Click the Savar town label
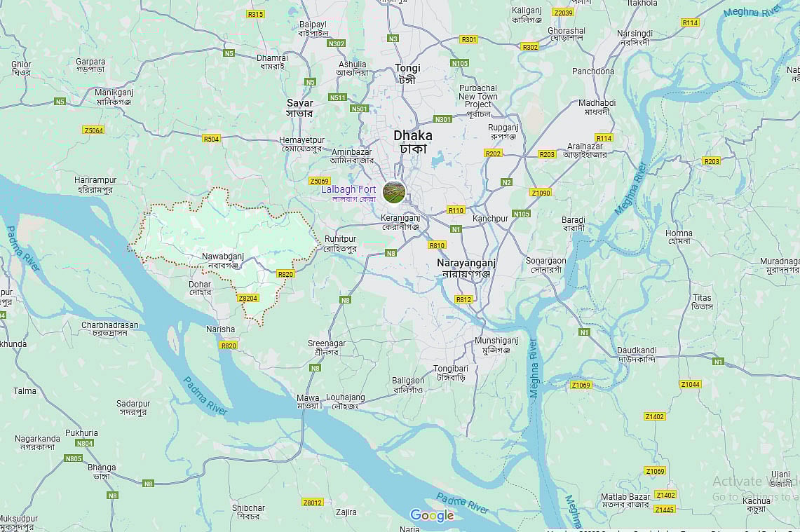Viewport: 800px width, 532px height. pos(299,108)
